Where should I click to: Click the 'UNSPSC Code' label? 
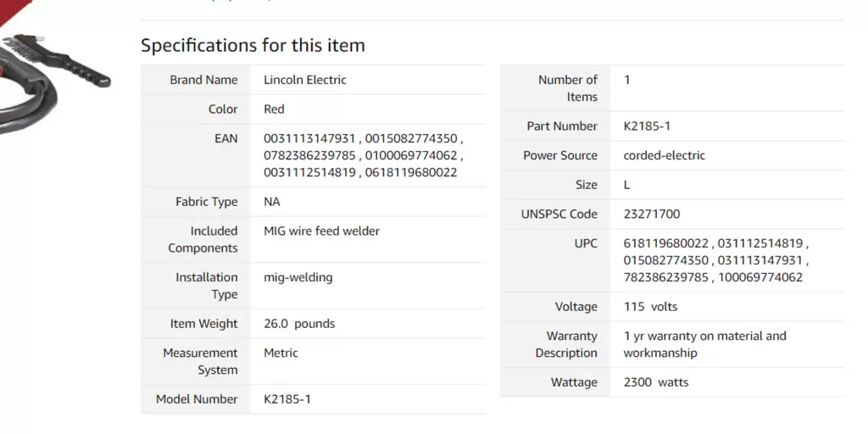(x=559, y=214)
